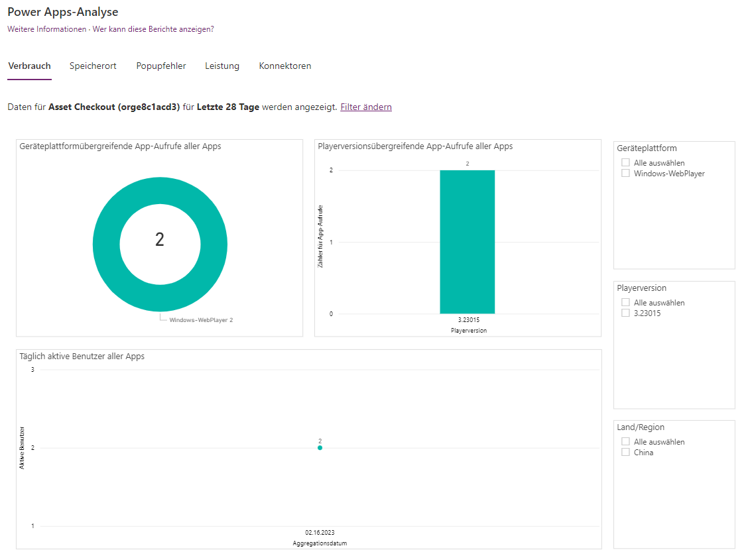756x550 pixels.
Task: Check Alle auswählen under Land/Region
Action: point(625,442)
